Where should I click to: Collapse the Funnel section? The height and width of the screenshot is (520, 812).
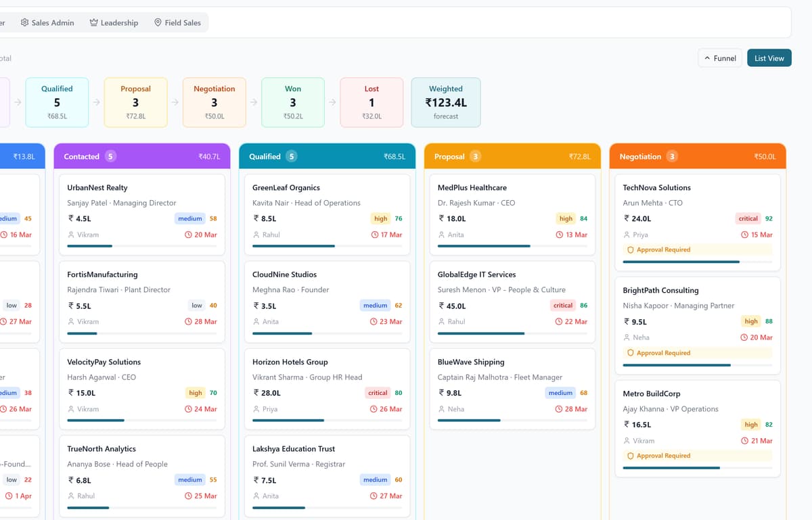click(x=720, y=58)
